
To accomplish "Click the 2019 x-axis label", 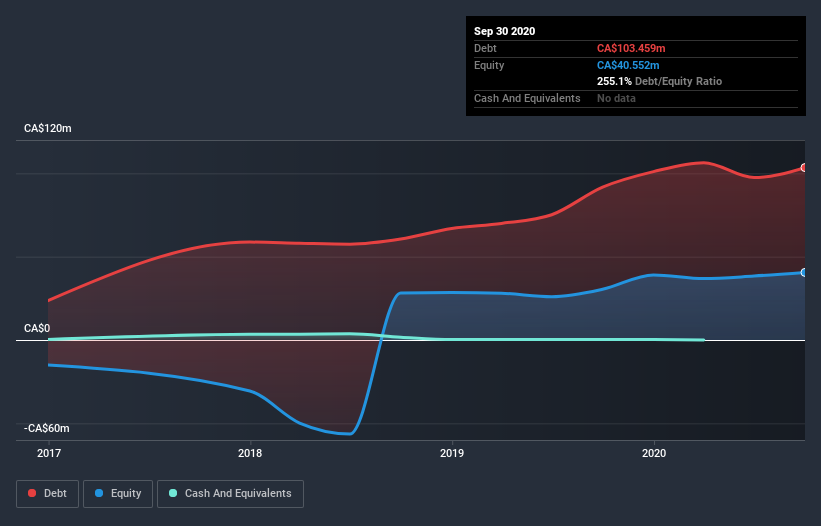I will click(452, 453).
